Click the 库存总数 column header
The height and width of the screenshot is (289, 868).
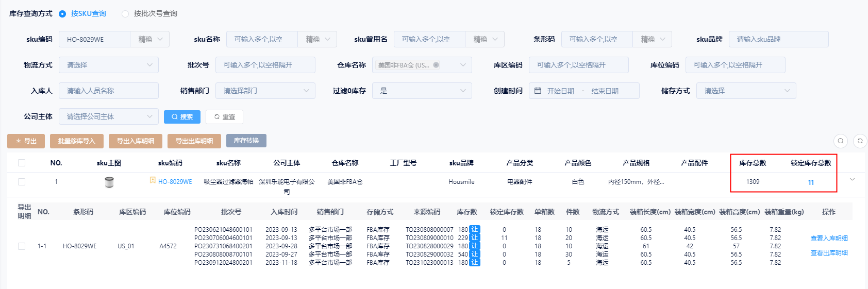click(x=753, y=163)
